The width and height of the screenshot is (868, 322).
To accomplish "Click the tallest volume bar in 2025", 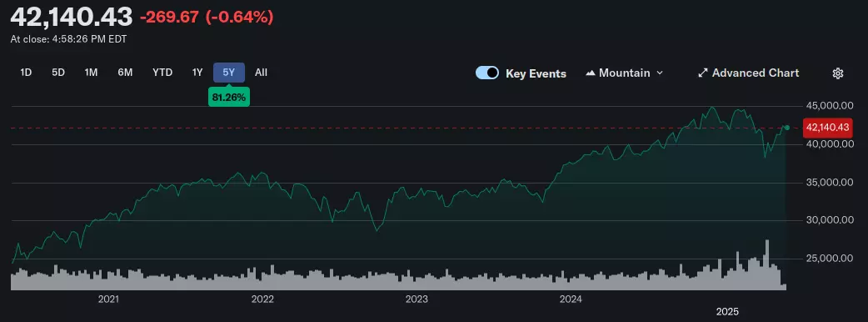I will [766, 264].
